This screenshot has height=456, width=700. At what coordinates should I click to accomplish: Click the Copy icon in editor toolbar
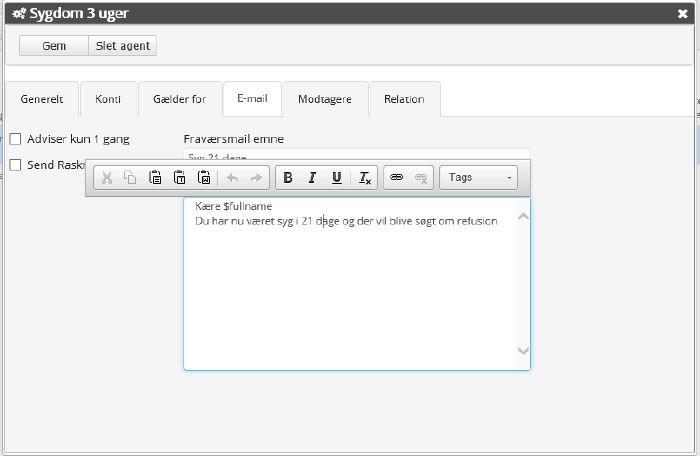click(x=130, y=178)
